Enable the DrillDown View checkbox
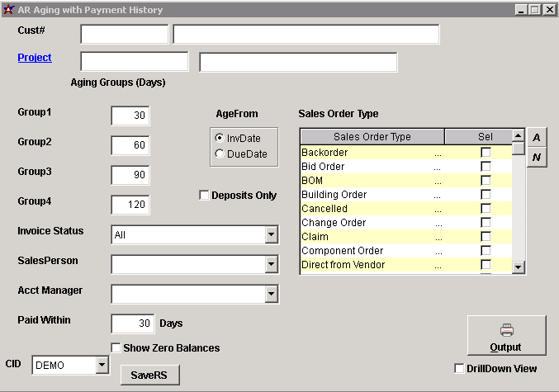 coord(460,368)
